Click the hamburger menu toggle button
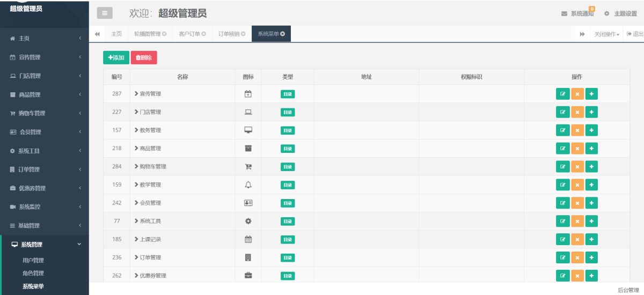 (x=105, y=13)
